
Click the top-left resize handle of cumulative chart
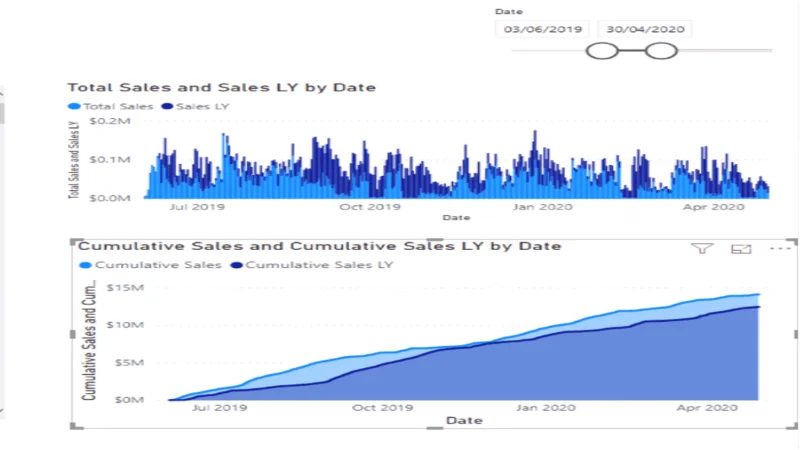click(76, 242)
